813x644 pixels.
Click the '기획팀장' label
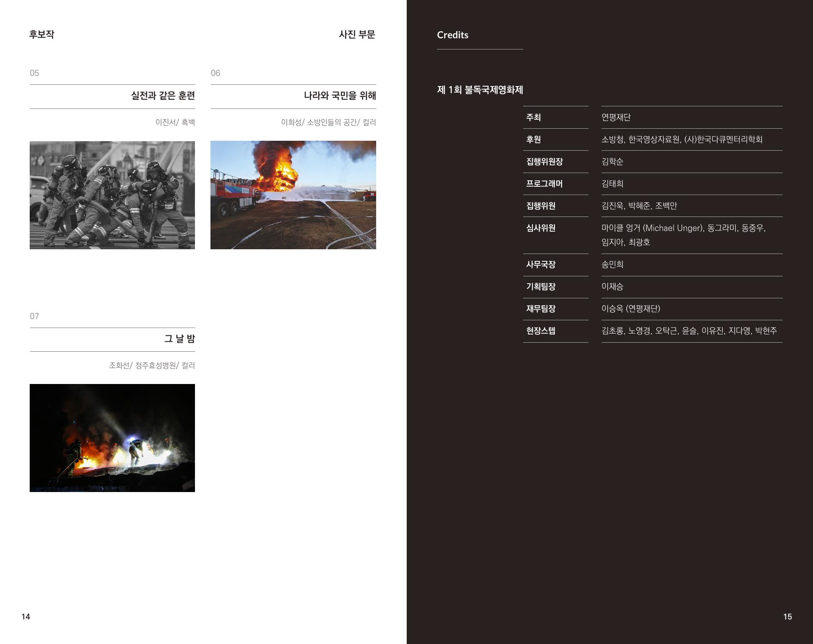(x=541, y=287)
